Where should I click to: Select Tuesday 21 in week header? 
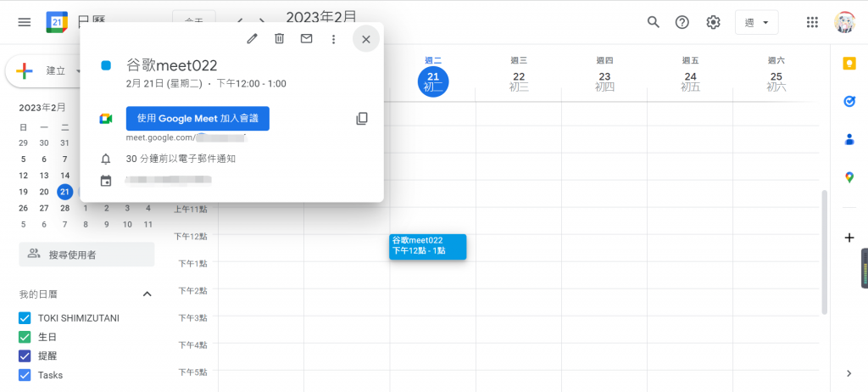(x=433, y=81)
